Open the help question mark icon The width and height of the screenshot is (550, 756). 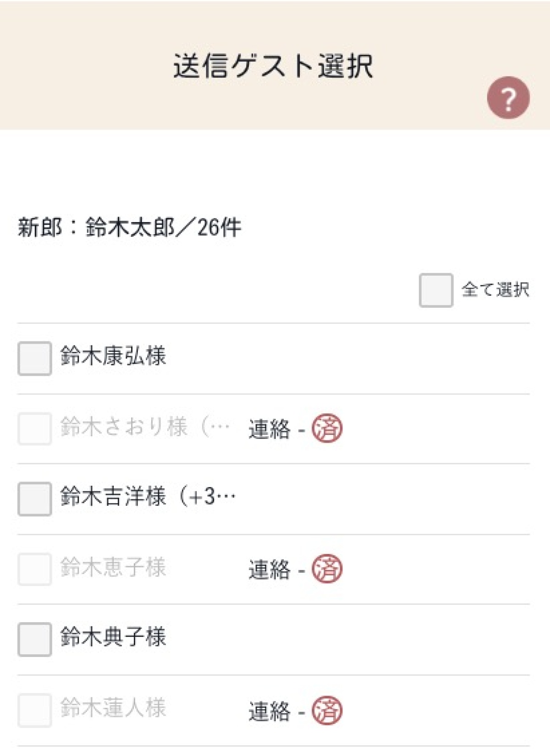(x=508, y=98)
